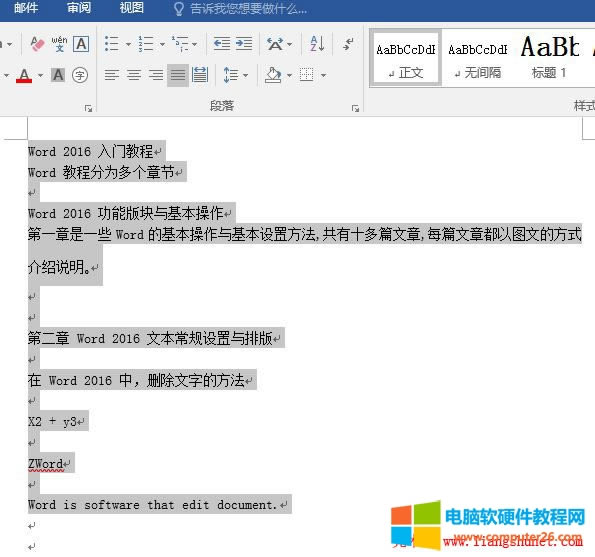This screenshot has width=595, height=557.
Task: Sort selected text A to Z
Action: click(317, 44)
